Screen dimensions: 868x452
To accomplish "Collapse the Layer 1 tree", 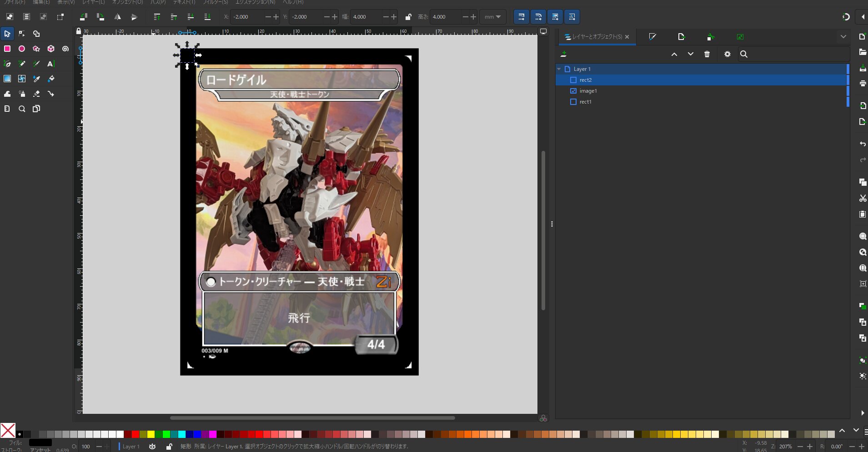I will (559, 69).
